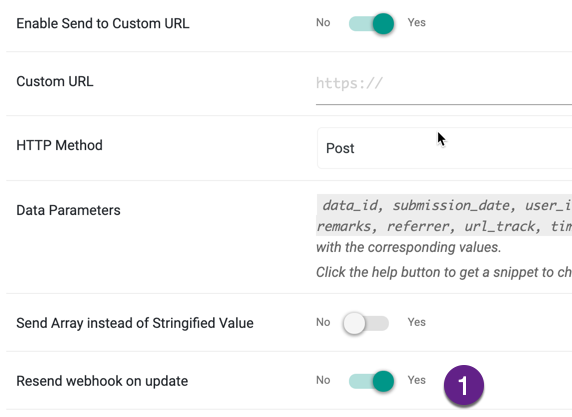The width and height of the screenshot is (572, 417).
Task: Click the Send Array instead of Stringified Value label
Action: tap(135, 323)
